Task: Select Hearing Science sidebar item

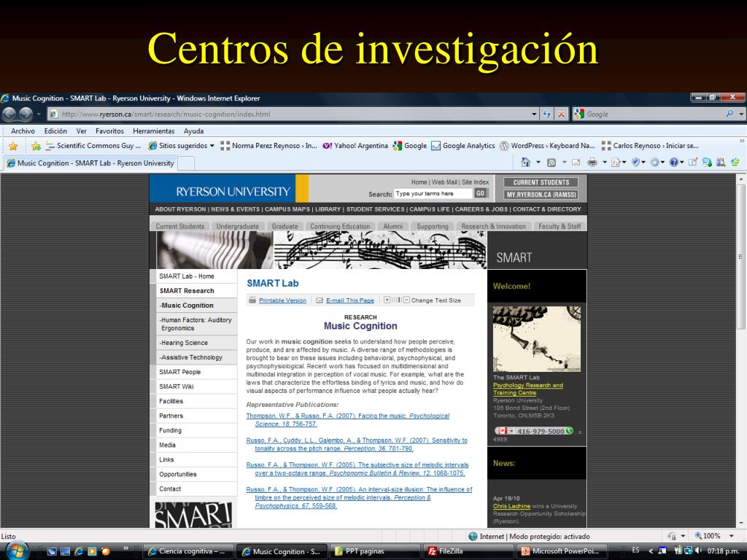Action: 197,343
